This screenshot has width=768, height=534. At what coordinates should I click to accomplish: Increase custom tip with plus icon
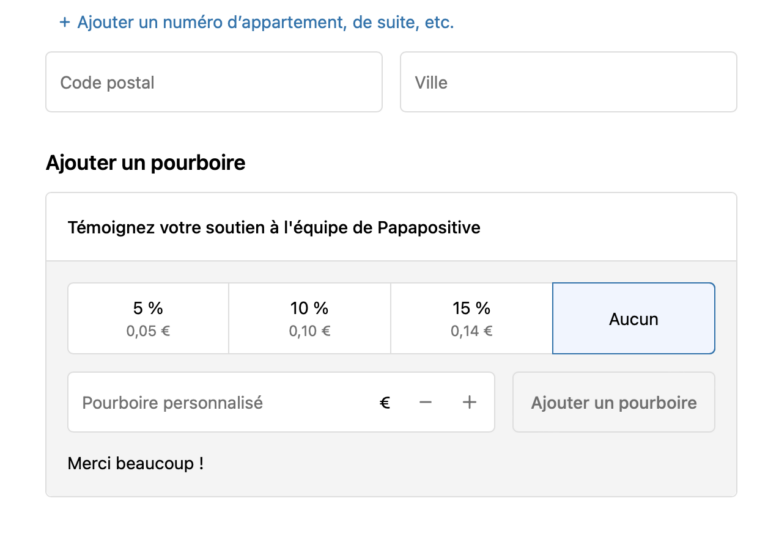469,402
